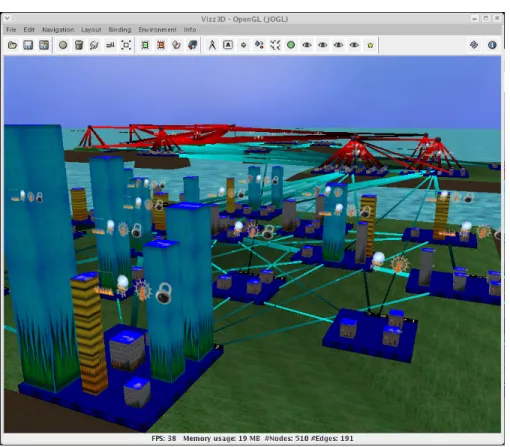Open the Edit menu
The image size is (510, 447).
click(x=29, y=30)
